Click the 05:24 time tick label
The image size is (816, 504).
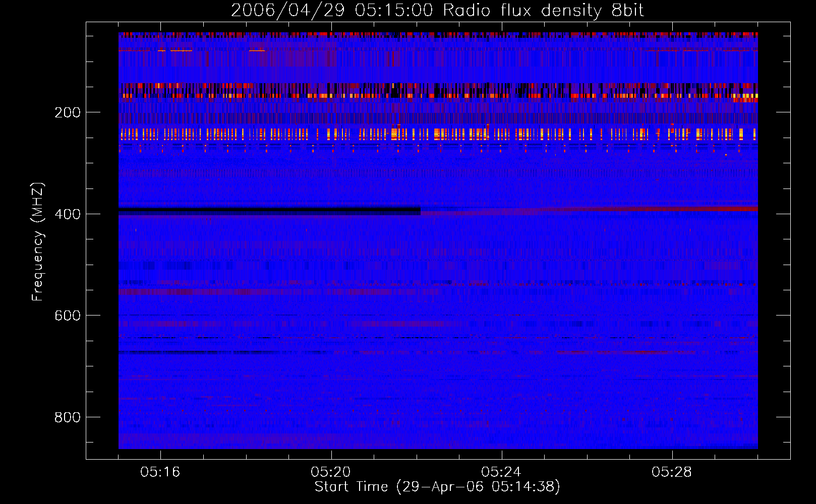(x=501, y=472)
